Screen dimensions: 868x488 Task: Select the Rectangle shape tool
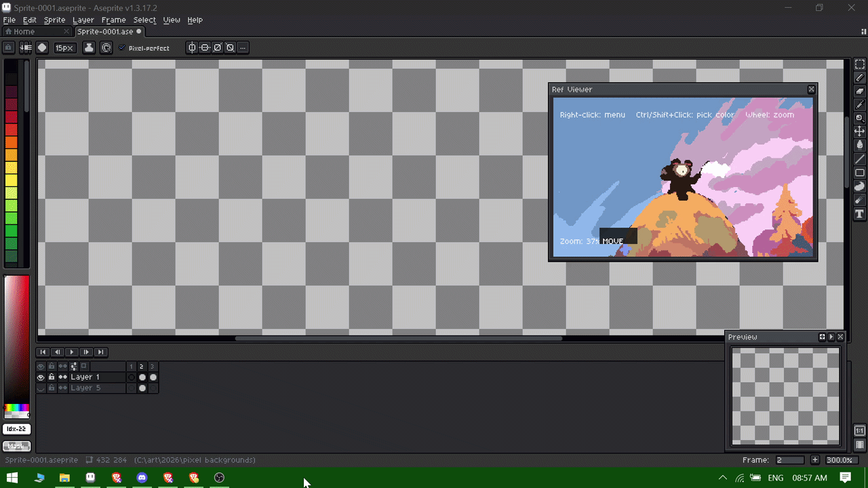pos(859,173)
